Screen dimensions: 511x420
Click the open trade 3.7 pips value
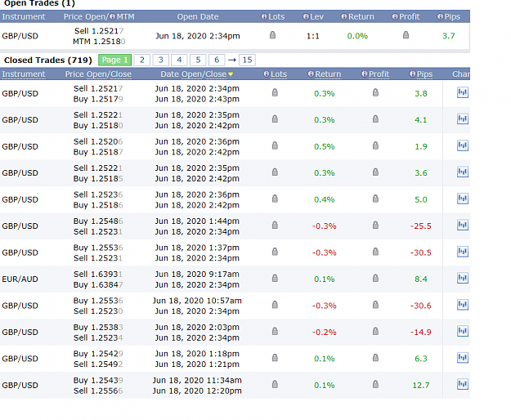tap(448, 36)
